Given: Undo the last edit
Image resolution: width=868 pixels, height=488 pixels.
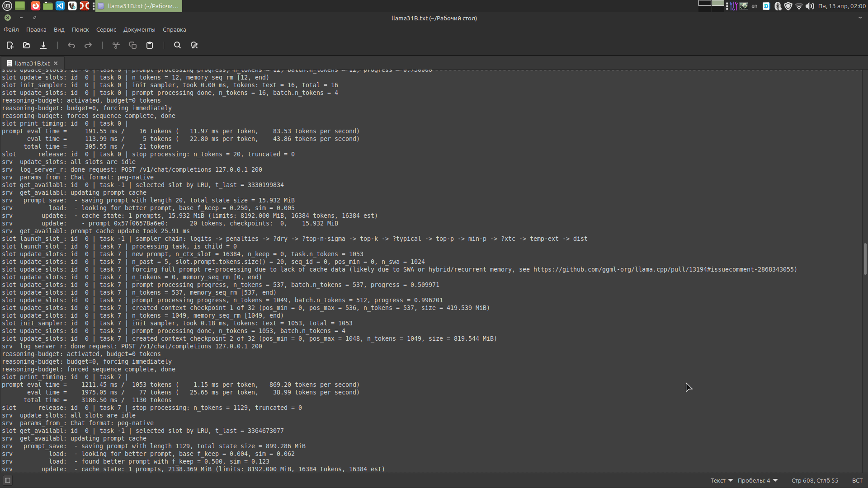Looking at the screenshot, I should 71,45.
